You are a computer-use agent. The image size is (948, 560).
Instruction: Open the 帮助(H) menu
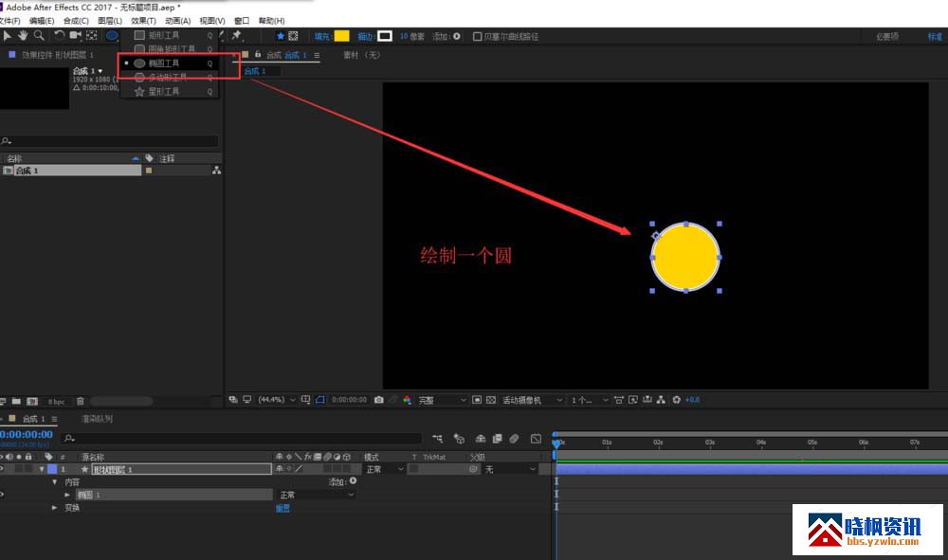(271, 21)
